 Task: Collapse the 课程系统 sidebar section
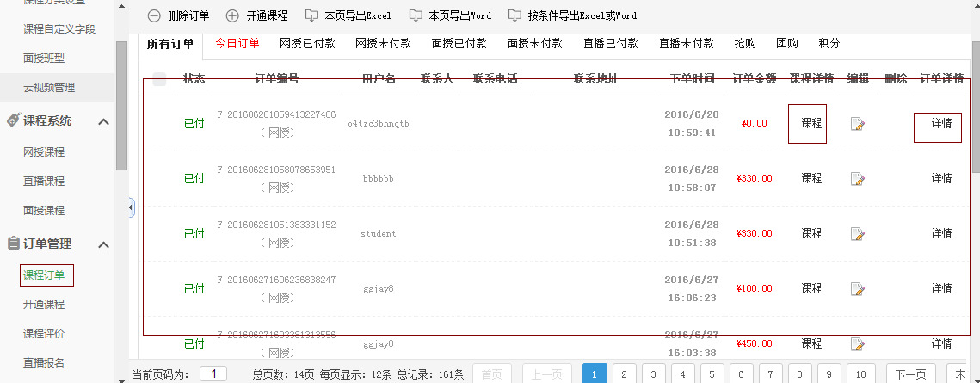tap(103, 121)
